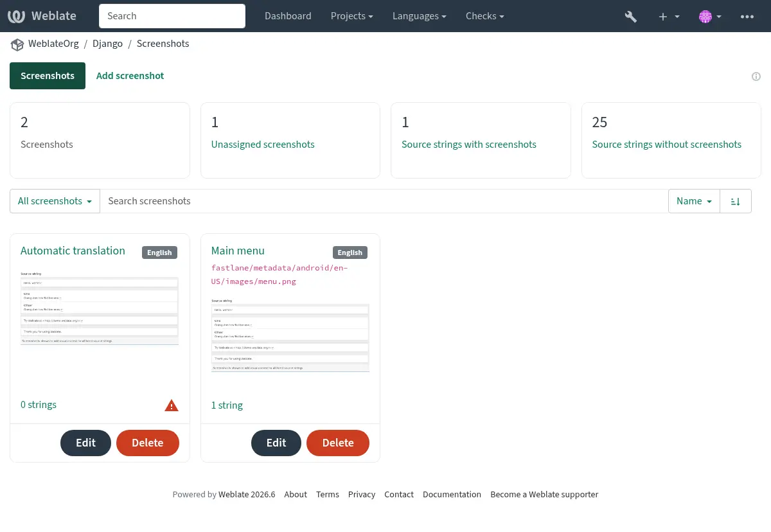
Task: Focus the top Search field
Action: pos(172,16)
